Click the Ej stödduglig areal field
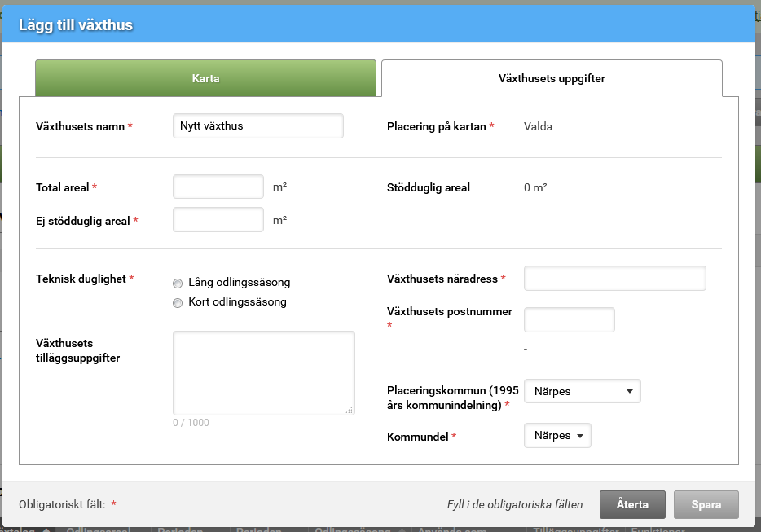This screenshot has height=532, width=761. point(218,220)
